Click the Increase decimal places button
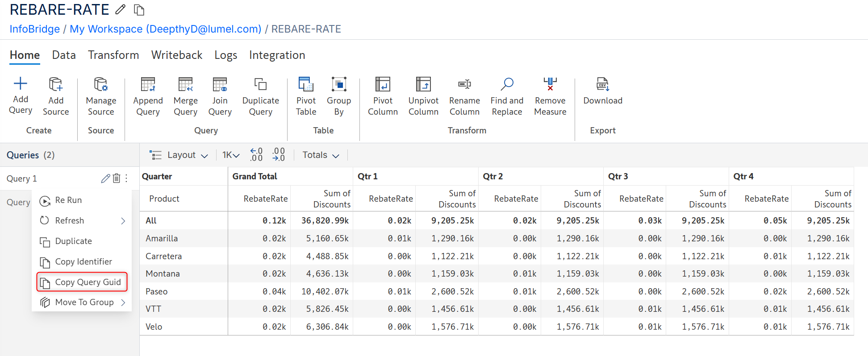 tap(256, 155)
